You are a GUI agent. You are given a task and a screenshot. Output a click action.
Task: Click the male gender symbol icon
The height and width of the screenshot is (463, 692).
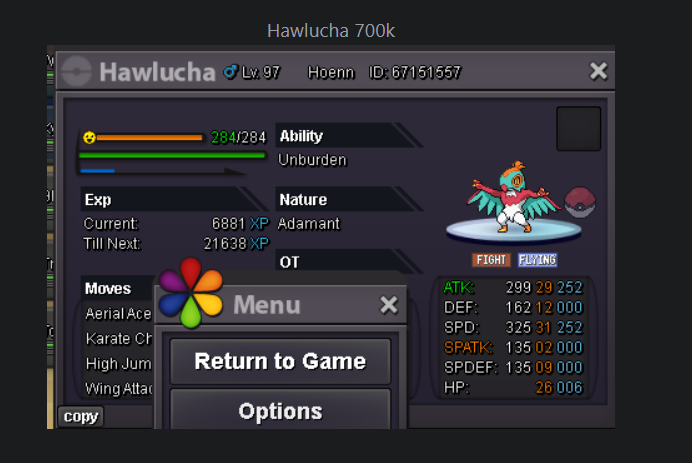click(230, 71)
